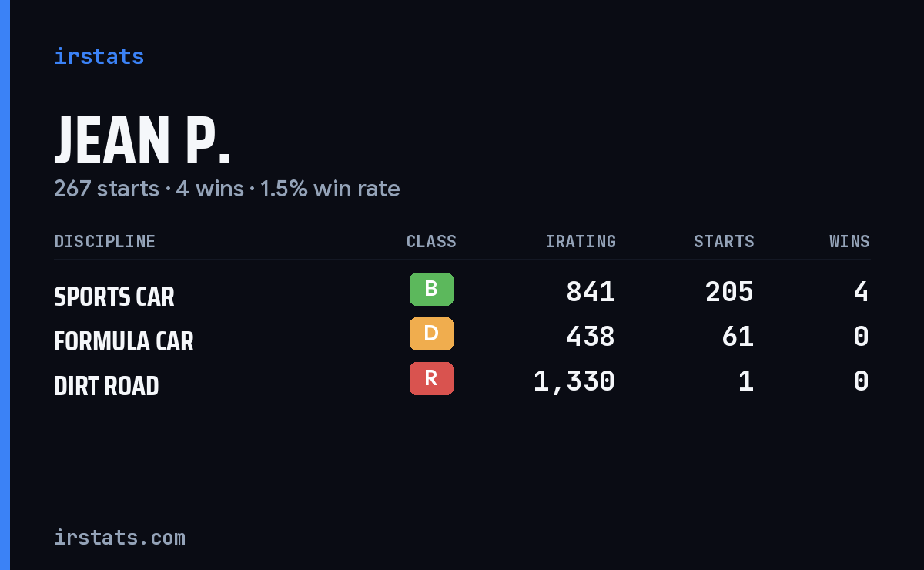924x570 pixels.
Task: Click the 267 starts summary line
Action: pyautogui.click(x=226, y=189)
